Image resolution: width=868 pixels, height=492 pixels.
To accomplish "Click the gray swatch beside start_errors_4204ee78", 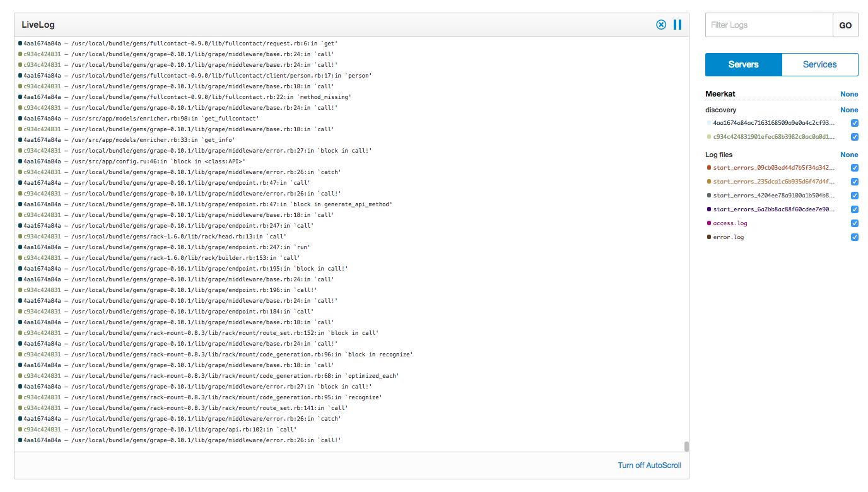I will (x=709, y=196).
